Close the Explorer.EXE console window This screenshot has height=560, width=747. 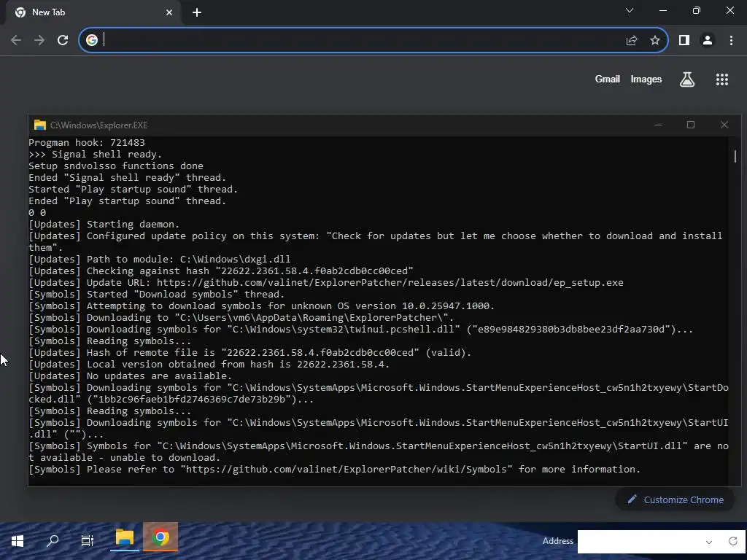(724, 125)
